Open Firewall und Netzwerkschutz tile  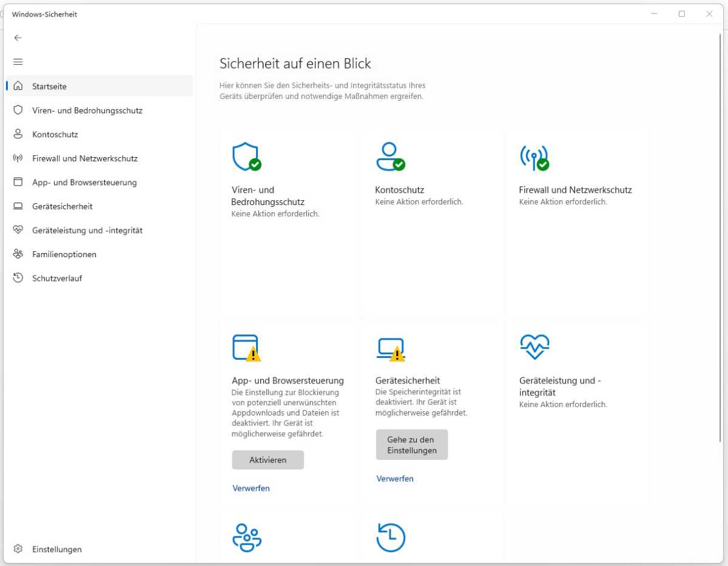pyautogui.click(x=534, y=158)
